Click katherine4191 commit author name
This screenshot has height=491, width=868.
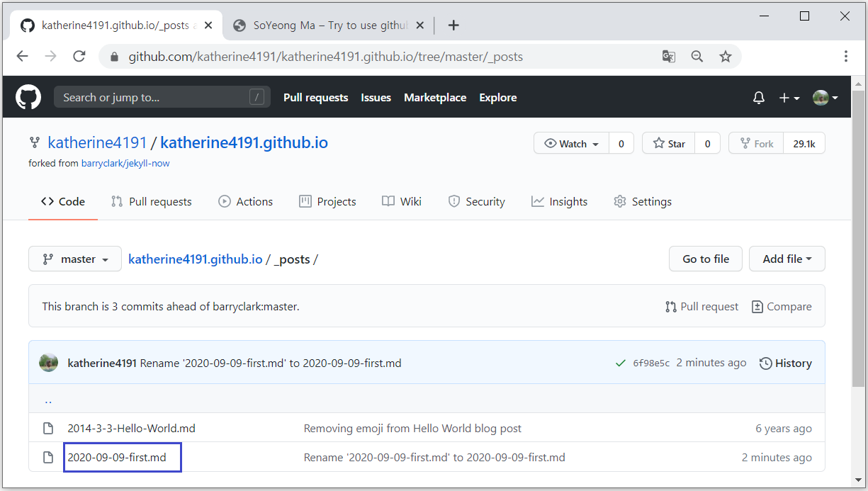tap(102, 363)
